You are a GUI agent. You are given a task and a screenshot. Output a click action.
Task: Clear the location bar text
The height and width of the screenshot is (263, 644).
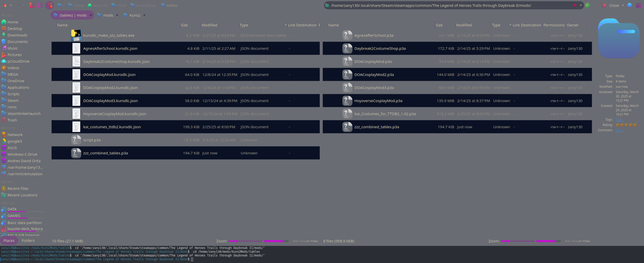(x=575, y=5)
